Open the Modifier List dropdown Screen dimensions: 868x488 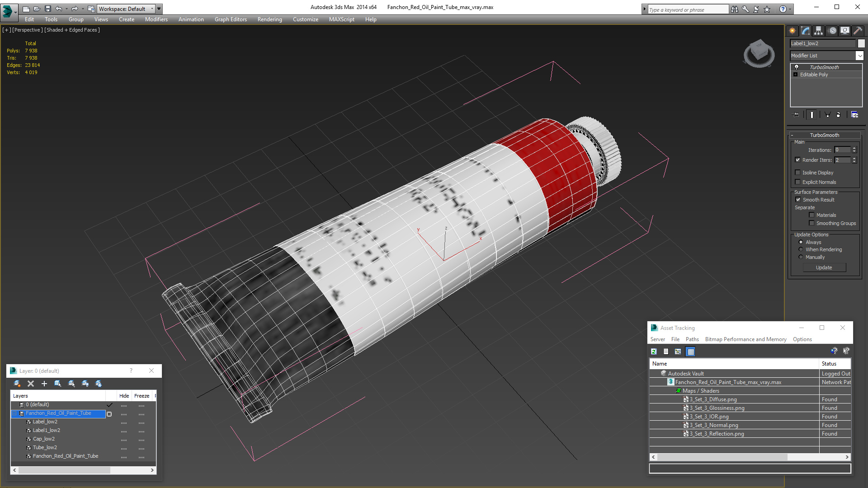click(x=859, y=56)
